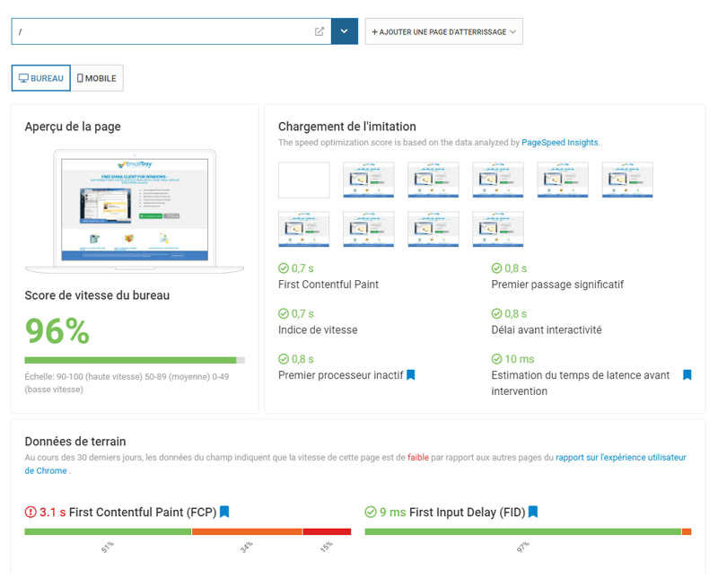Open the blue URL dropdown arrow
The height and width of the screenshot is (588, 718).
click(x=345, y=31)
